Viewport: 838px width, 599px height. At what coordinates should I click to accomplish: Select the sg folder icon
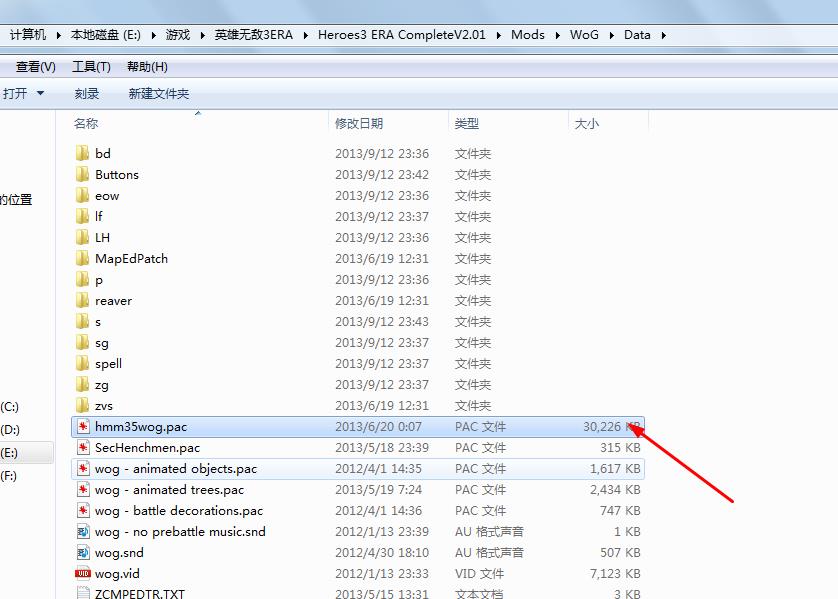pos(82,343)
